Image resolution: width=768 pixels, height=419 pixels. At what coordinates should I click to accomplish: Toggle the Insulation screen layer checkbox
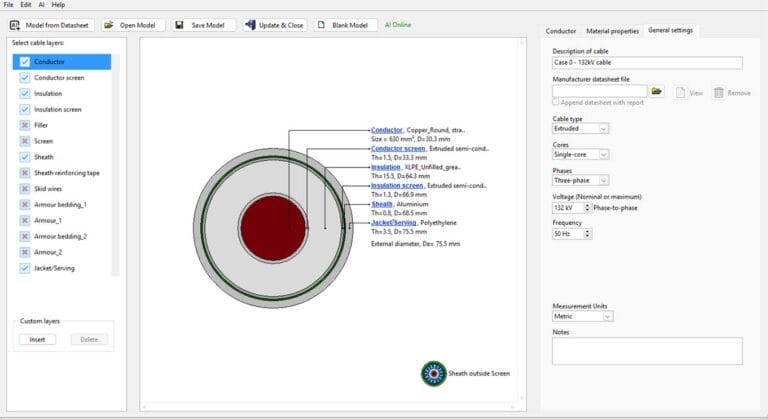point(24,109)
